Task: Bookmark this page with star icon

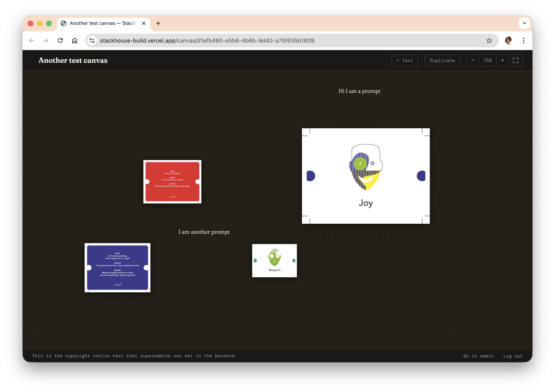Action: coord(489,41)
